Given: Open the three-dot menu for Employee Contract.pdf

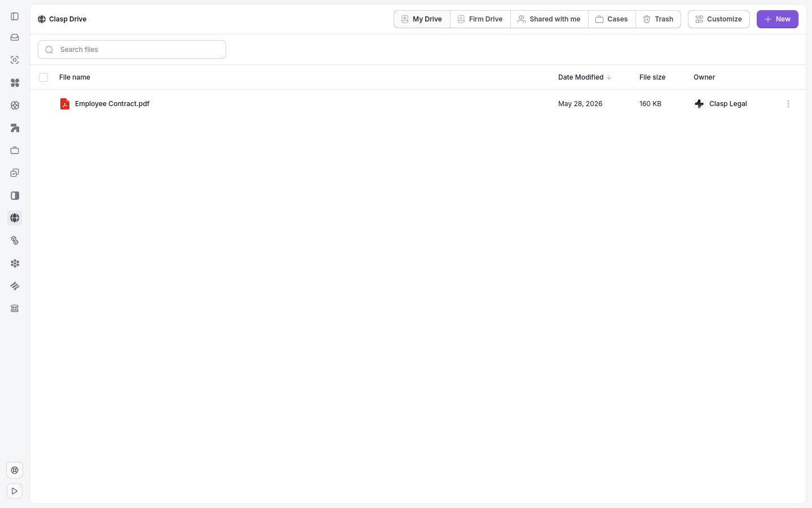Looking at the screenshot, I should pyautogui.click(x=788, y=104).
